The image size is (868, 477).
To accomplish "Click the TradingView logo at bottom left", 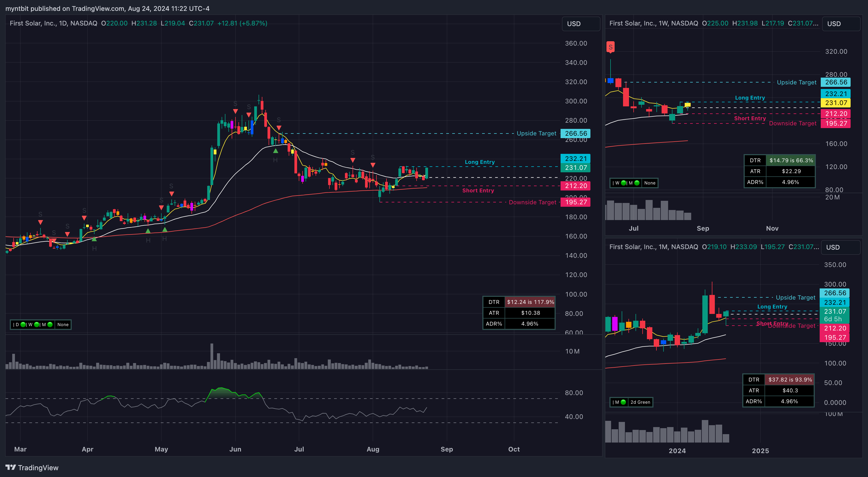I will [32, 468].
